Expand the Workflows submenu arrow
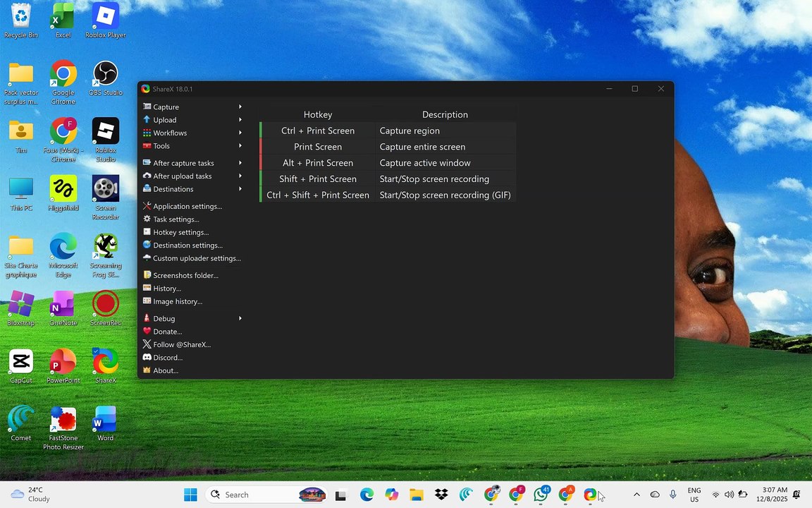 point(240,133)
